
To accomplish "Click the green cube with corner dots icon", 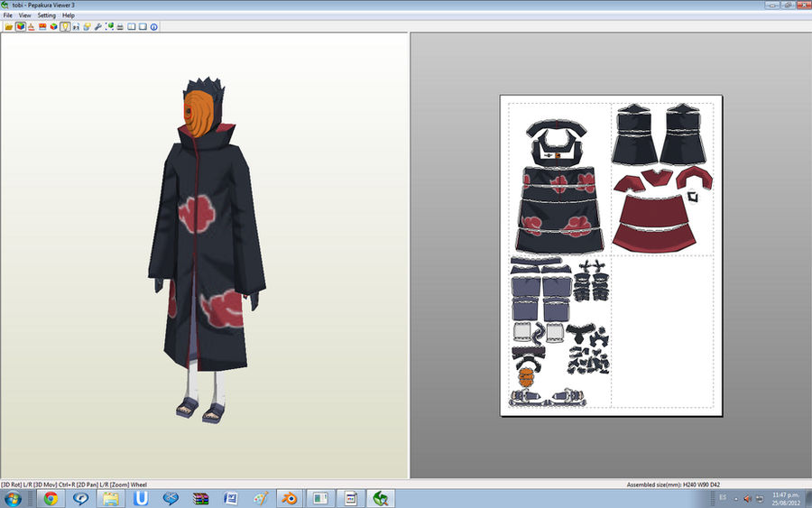I will click(x=109, y=26).
